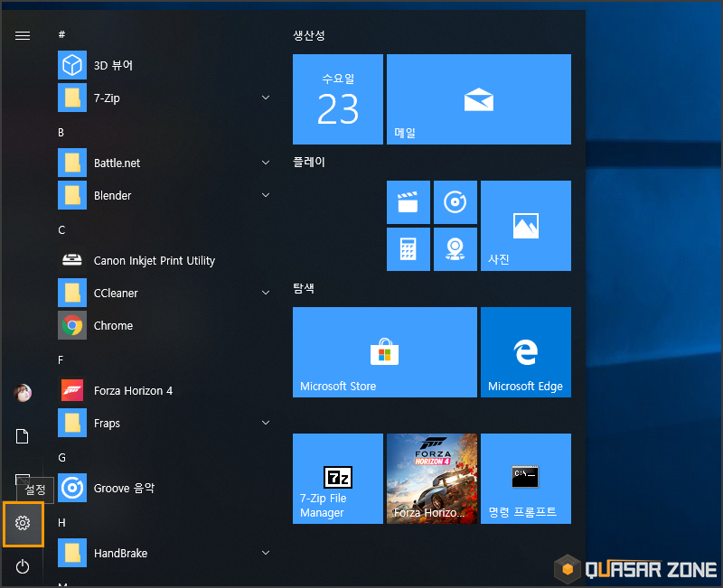Click the B letter header

point(61,133)
